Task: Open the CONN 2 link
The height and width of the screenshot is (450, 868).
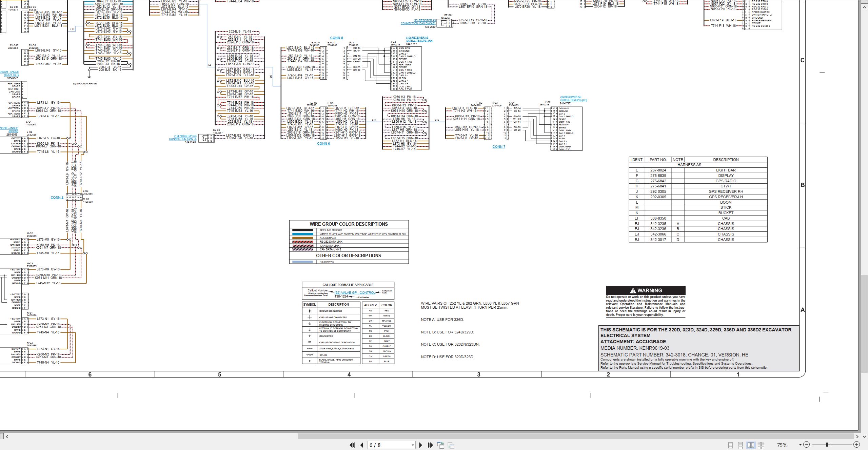Action: point(57,198)
